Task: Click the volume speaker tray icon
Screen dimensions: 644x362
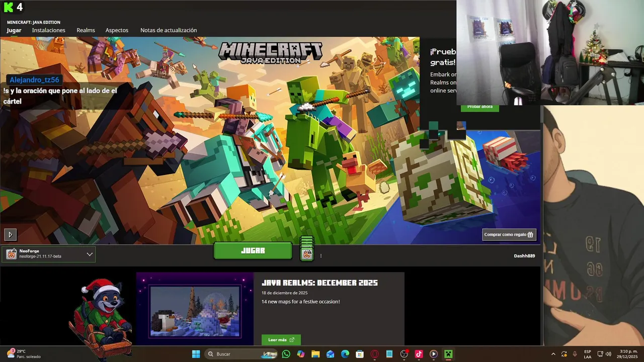Action: (x=609, y=354)
